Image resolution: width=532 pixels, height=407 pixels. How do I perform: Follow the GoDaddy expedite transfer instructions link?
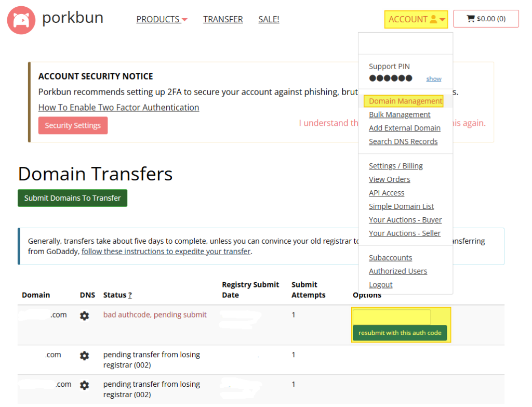point(166,252)
